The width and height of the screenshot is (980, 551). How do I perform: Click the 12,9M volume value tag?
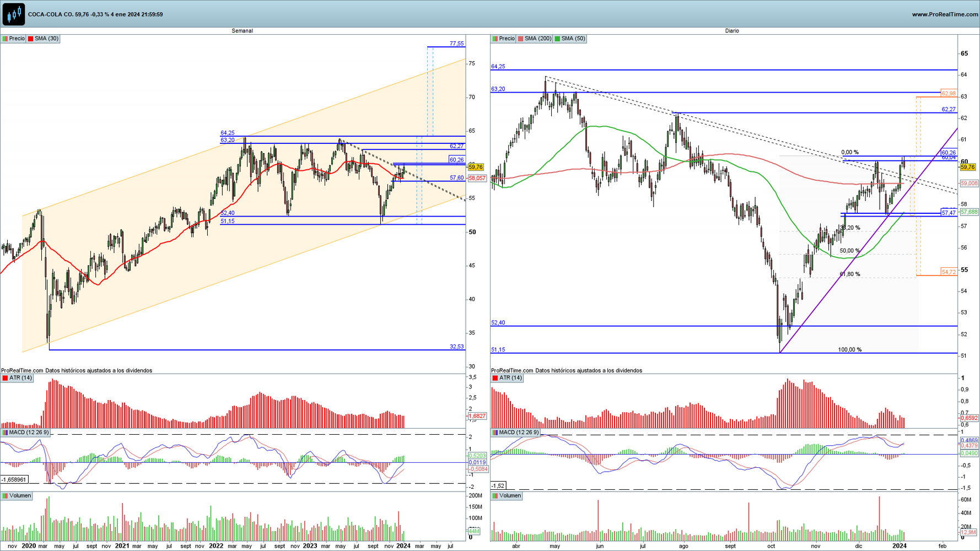click(968, 533)
